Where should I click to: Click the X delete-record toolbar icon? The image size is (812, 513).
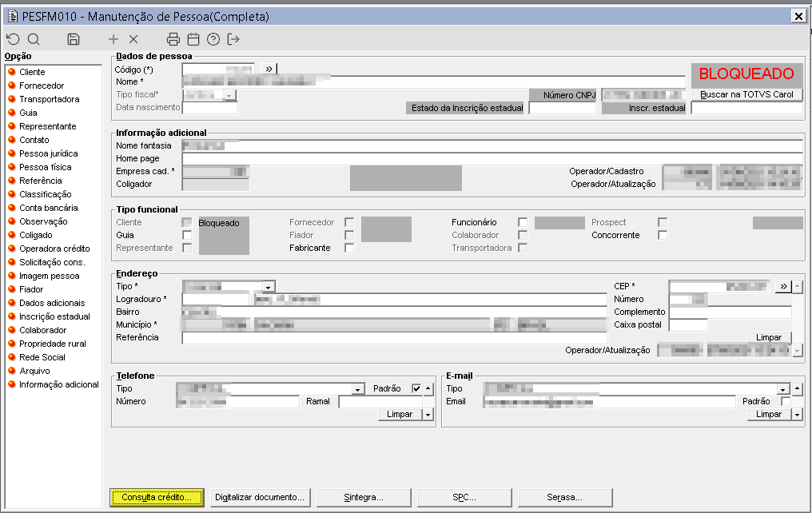133,39
